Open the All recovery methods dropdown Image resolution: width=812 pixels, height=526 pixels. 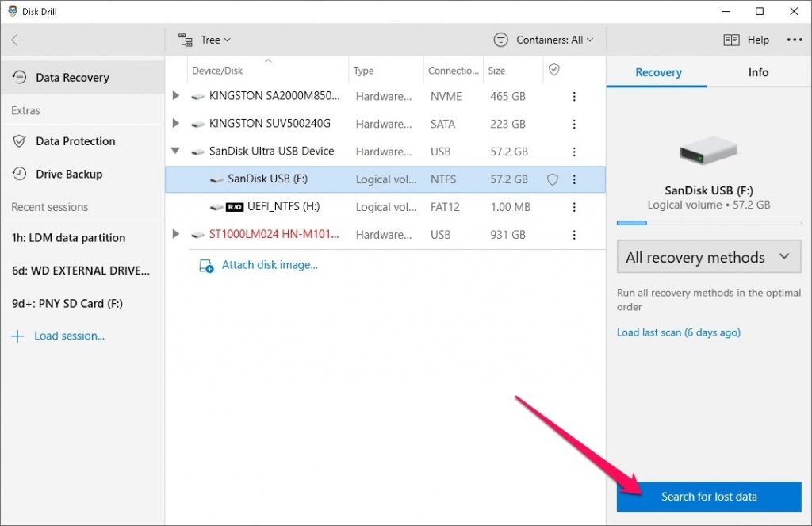pyautogui.click(x=708, y=256)
